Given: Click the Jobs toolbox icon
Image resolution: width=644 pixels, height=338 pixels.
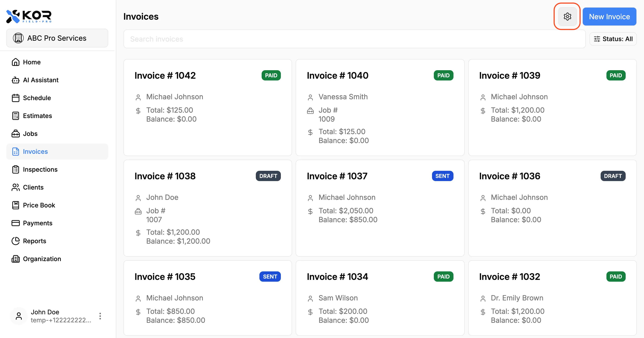Looking at the screenshot, I should click(x=15, y=133).
